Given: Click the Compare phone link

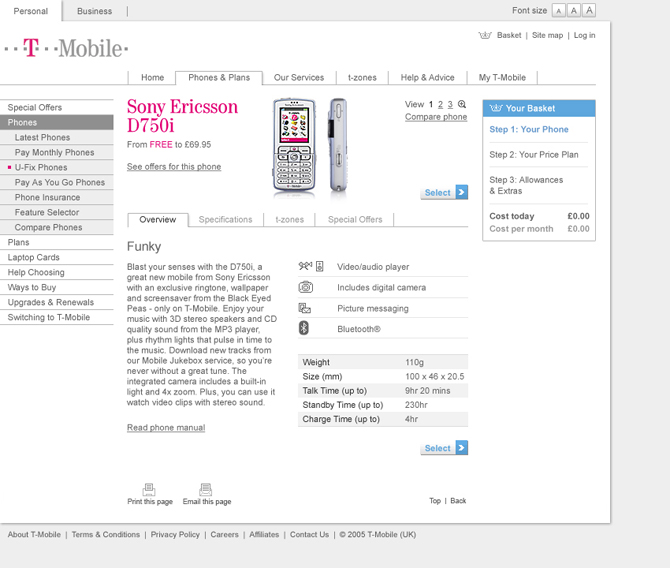Looking at the screenshot, I should [x=436, y=117].
